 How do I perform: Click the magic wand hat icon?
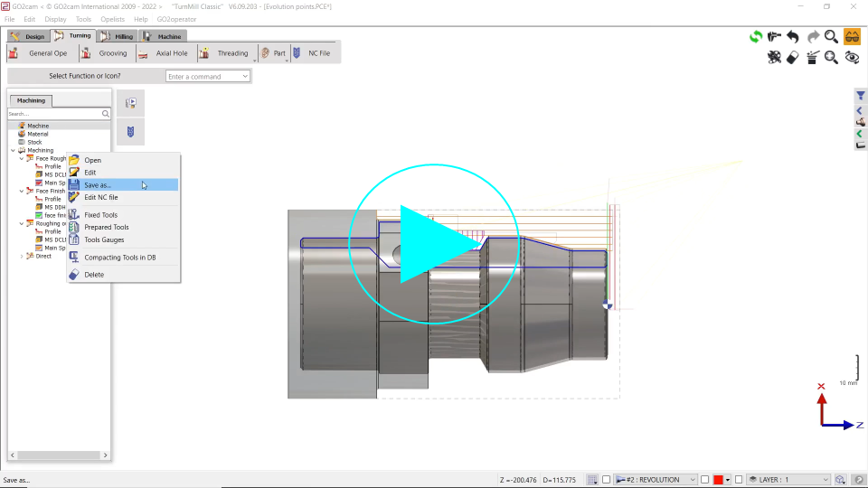(813, 57)
